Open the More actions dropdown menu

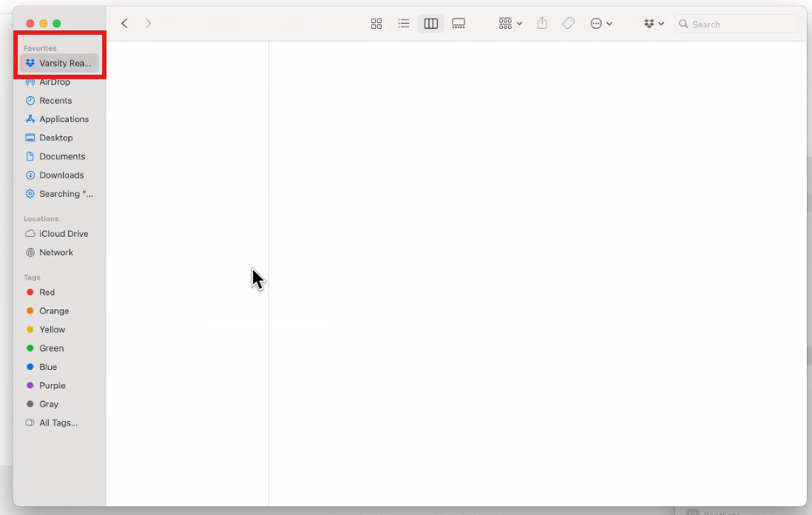pos(600,24)
